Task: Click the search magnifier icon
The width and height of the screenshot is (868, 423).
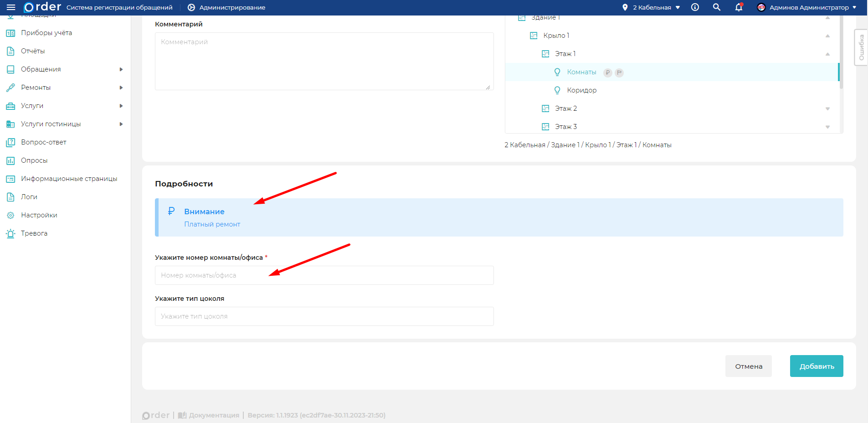Action: (x=717, y=7)
